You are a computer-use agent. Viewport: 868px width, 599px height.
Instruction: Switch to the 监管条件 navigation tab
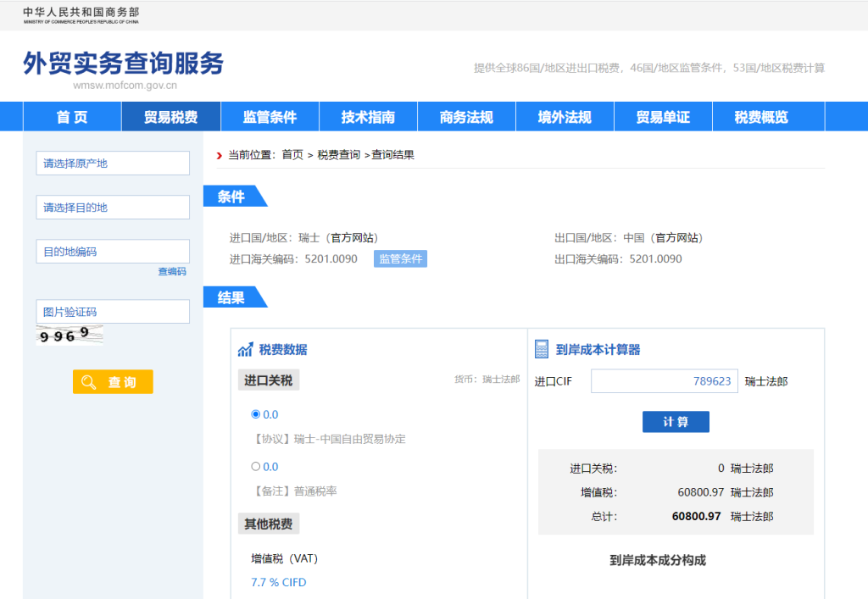pyautogui.click(x=270, y=117)
